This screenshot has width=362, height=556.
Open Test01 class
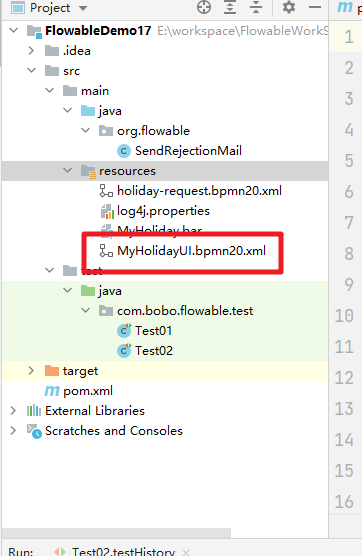coord(154,331)
